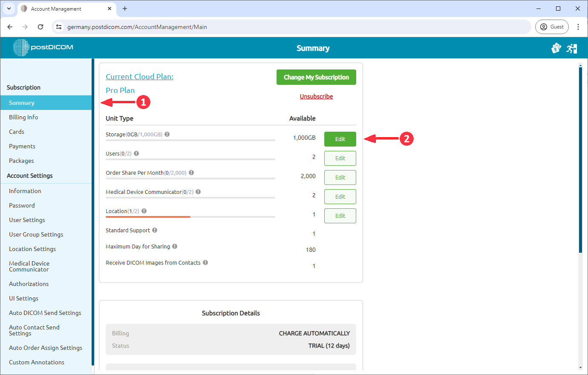Click info icon beside Users row
The image size is (588, 375).
136,153
